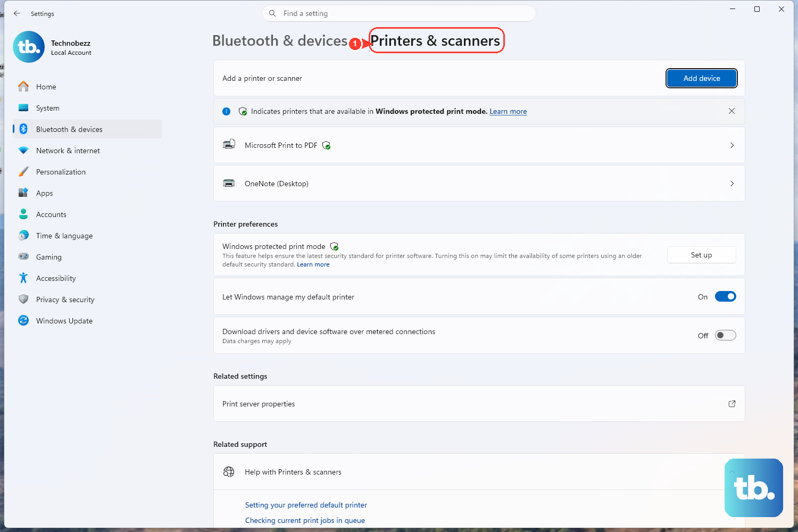This screenshot has height=532, width=798.
Task: Select the Gaming category
Action: click(87, 257)
